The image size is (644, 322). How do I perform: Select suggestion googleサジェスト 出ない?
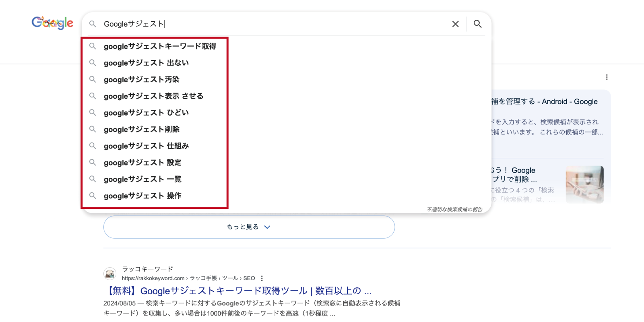[x=146, y=63]
